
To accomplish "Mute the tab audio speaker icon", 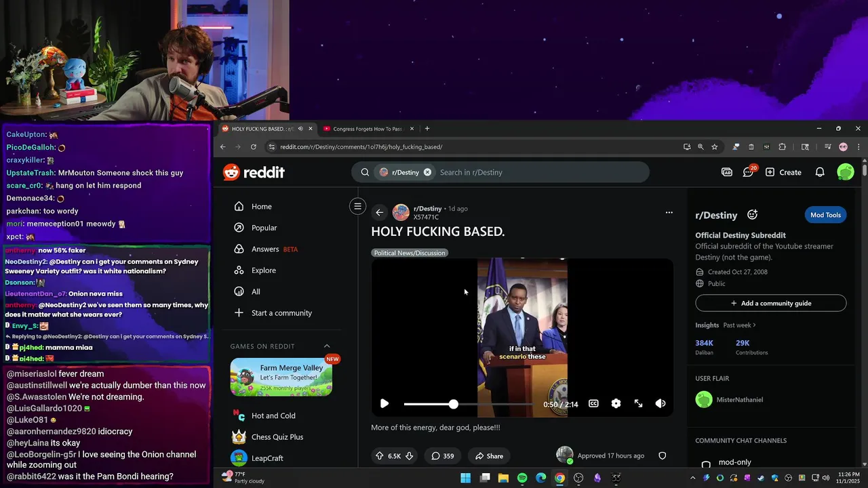I will 300,129.
